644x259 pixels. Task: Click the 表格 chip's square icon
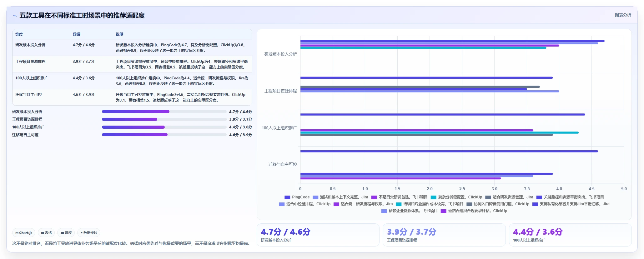click(43, 233)
